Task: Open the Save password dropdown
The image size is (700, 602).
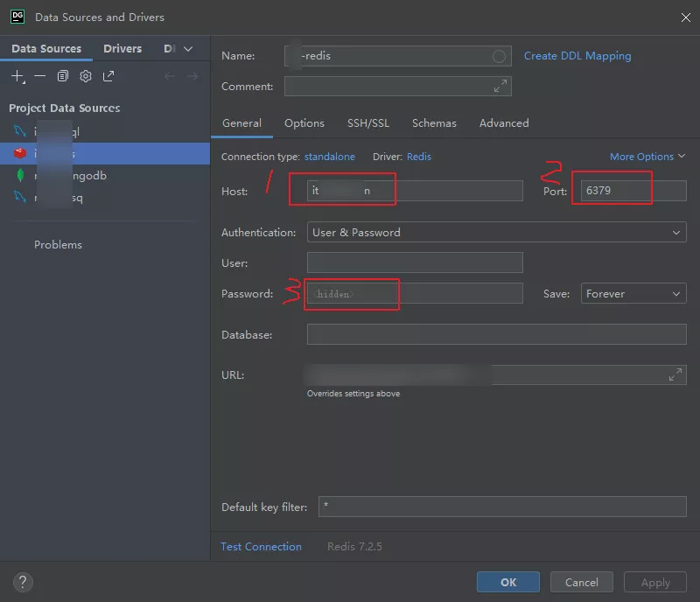Action: (633, 293)
